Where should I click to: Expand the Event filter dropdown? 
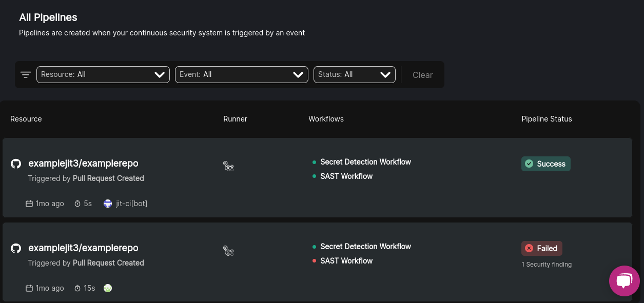coord(241,75)
